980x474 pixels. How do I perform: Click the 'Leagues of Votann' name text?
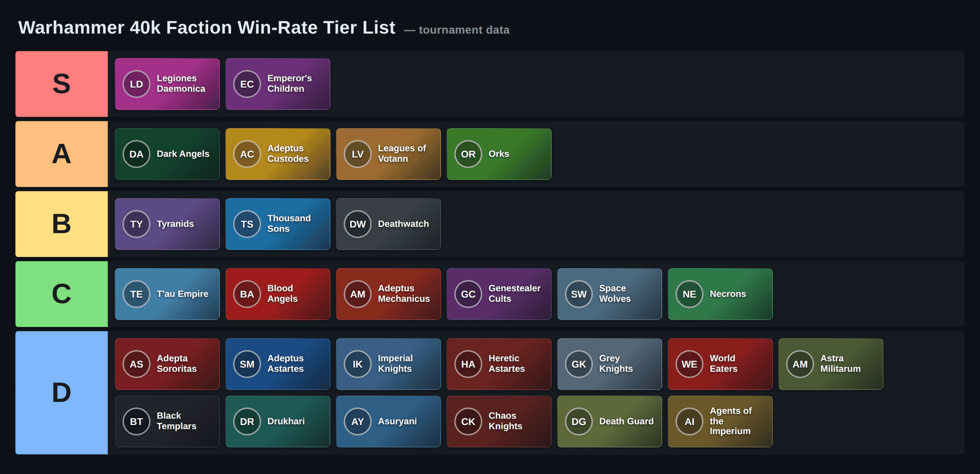tap(402, 153)
